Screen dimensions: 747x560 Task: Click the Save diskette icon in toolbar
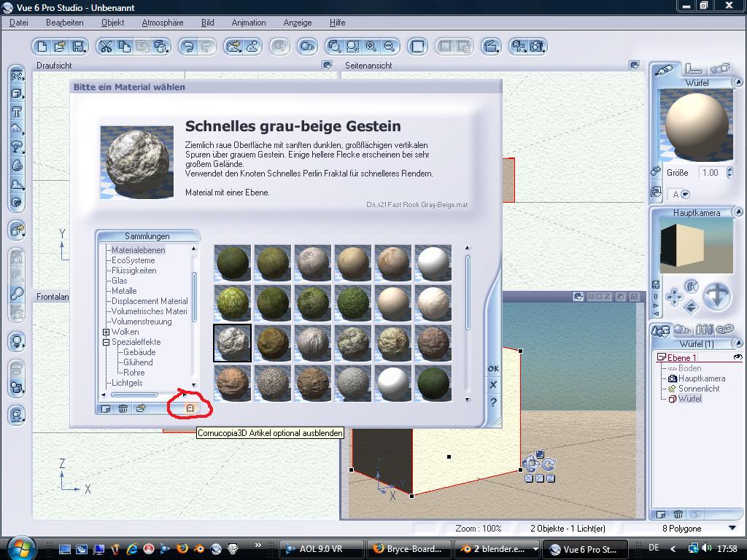click(78, 47)
